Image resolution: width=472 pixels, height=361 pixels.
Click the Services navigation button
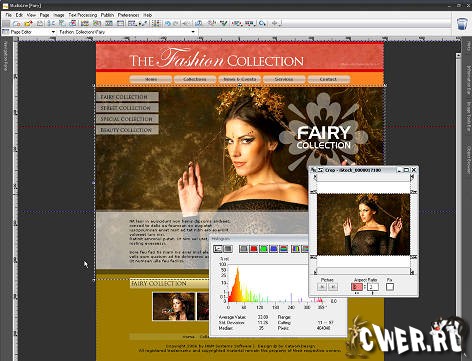pos(284,79)
